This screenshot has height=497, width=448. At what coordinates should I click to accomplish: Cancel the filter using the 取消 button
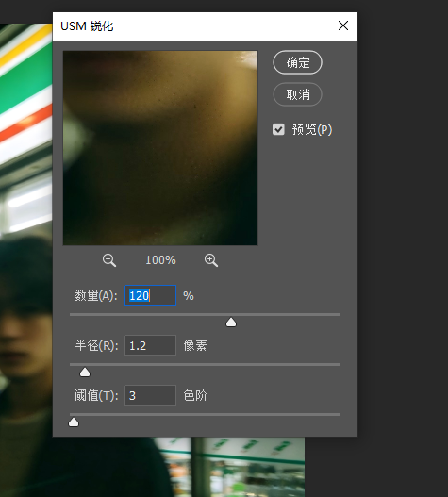click(297, 94)
